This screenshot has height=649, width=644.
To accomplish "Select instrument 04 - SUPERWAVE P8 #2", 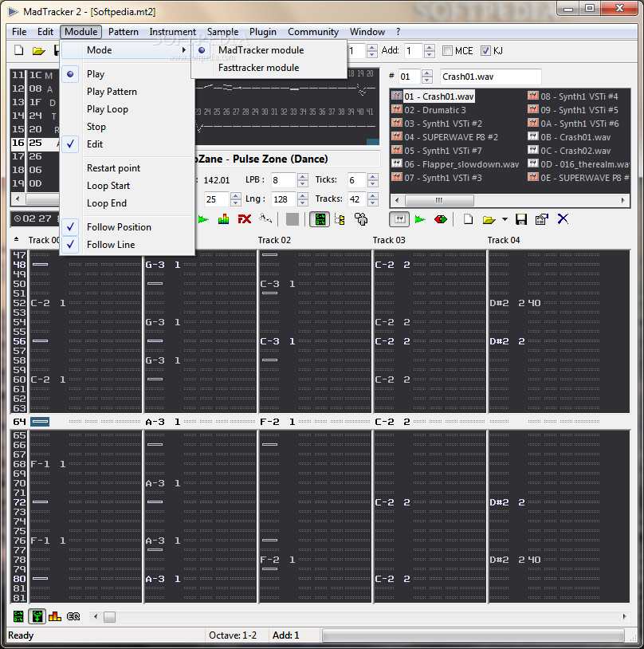I will pyautogui.click(x=451, y=137).
